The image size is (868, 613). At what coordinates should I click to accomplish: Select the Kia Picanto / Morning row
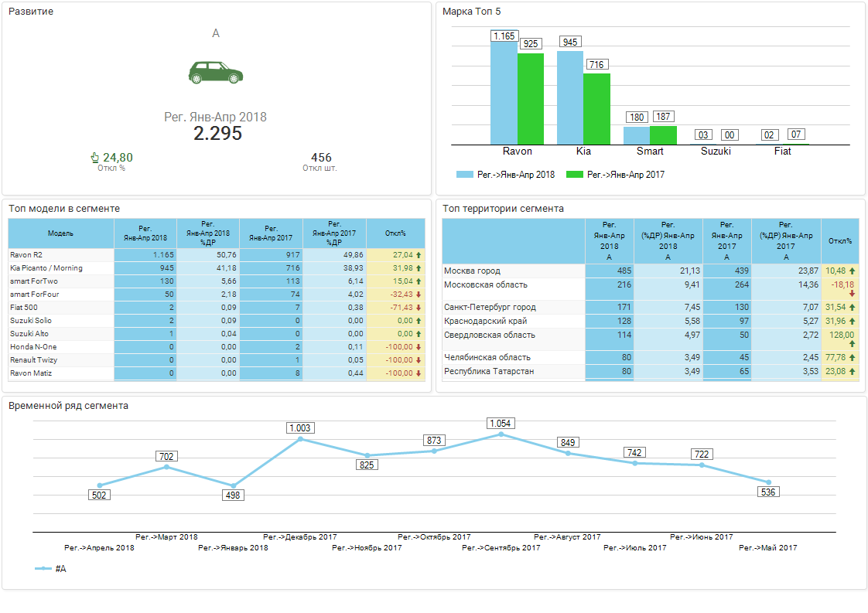coord(46,268)
